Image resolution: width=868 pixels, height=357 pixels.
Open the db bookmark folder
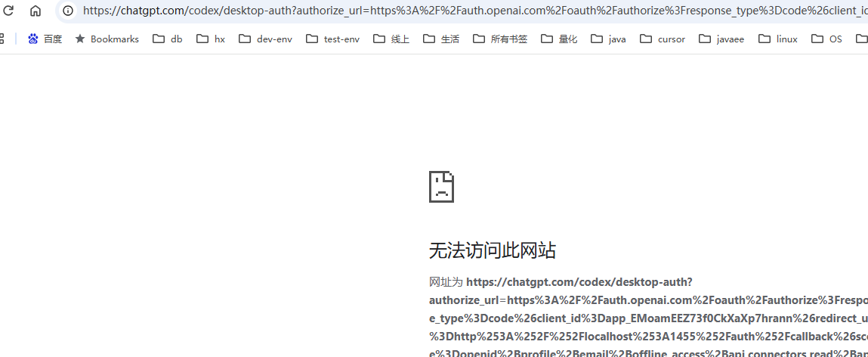click(167, 39)
